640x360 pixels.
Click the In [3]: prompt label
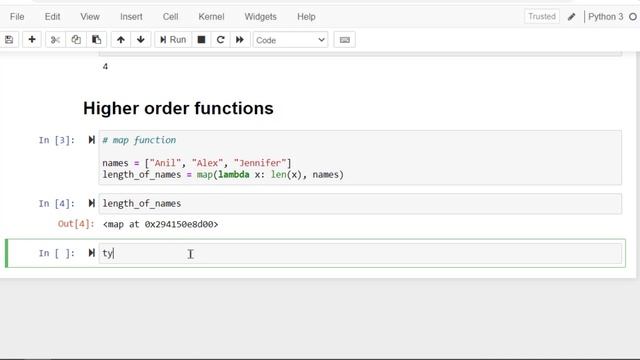click(57, 140)
